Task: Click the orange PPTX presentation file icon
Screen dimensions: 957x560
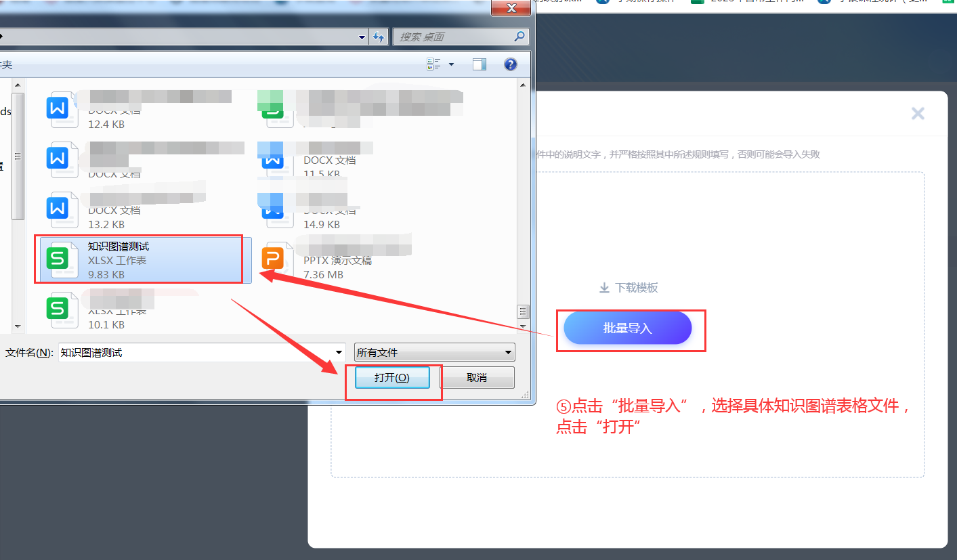Action: click(272, 259)
